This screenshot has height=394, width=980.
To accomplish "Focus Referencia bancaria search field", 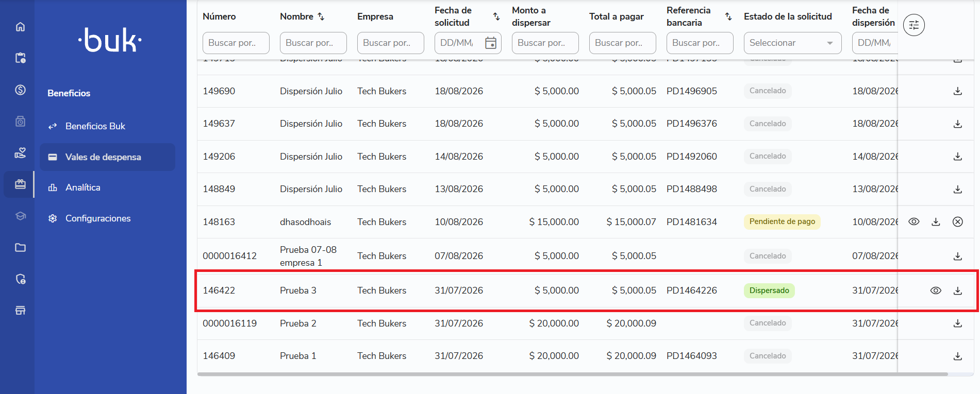I will (x=700, y=43).
